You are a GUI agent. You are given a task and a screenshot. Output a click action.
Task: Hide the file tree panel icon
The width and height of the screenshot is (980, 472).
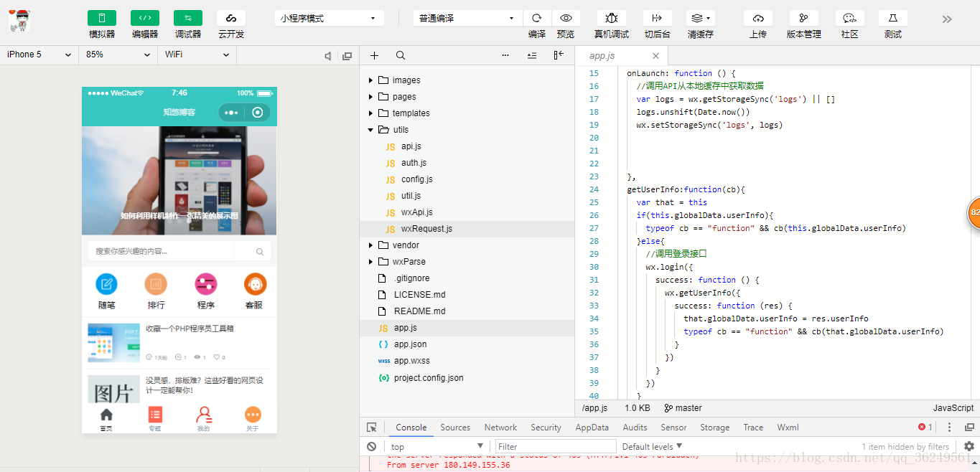pos(559,55)
